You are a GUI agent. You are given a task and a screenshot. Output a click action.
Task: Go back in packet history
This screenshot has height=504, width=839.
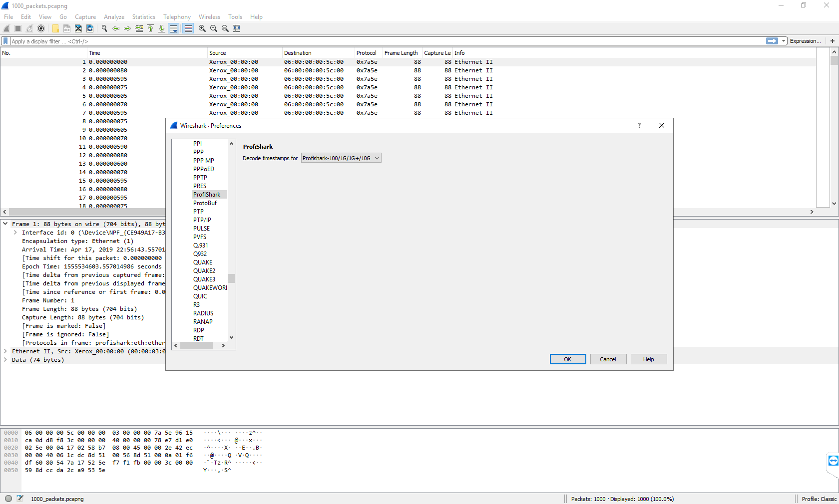[116, 28]
